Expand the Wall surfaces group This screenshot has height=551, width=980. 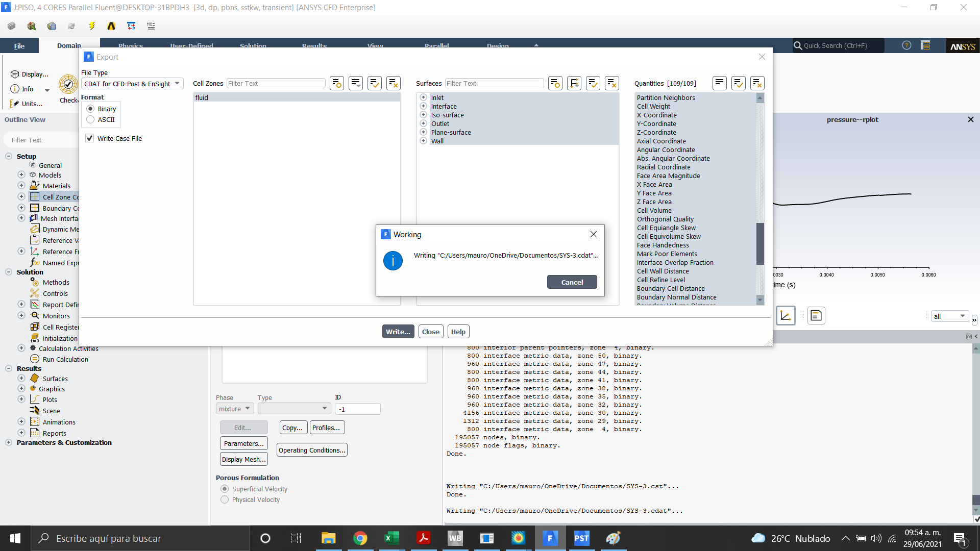[423, 141]
